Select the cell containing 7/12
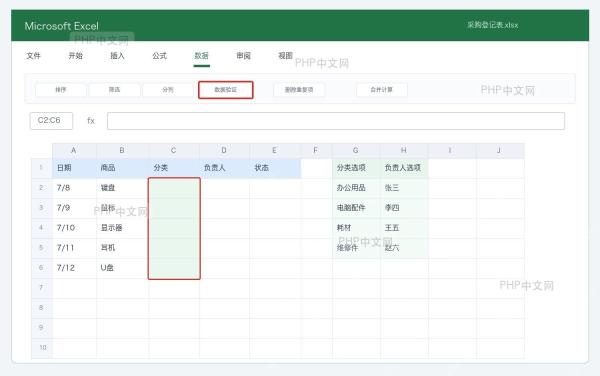The image size is (600, 376). (74, 268)
